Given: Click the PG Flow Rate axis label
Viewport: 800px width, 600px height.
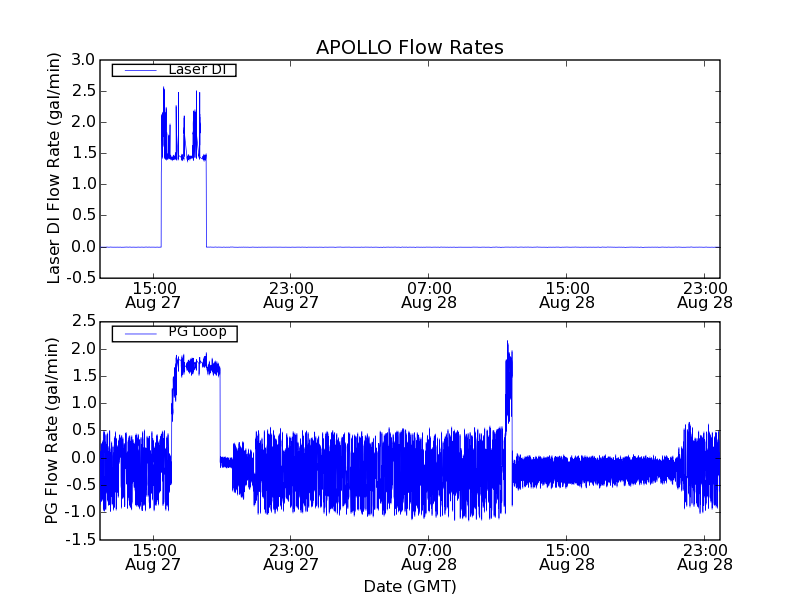Looking at the screenshot, I should click(52, 430).
